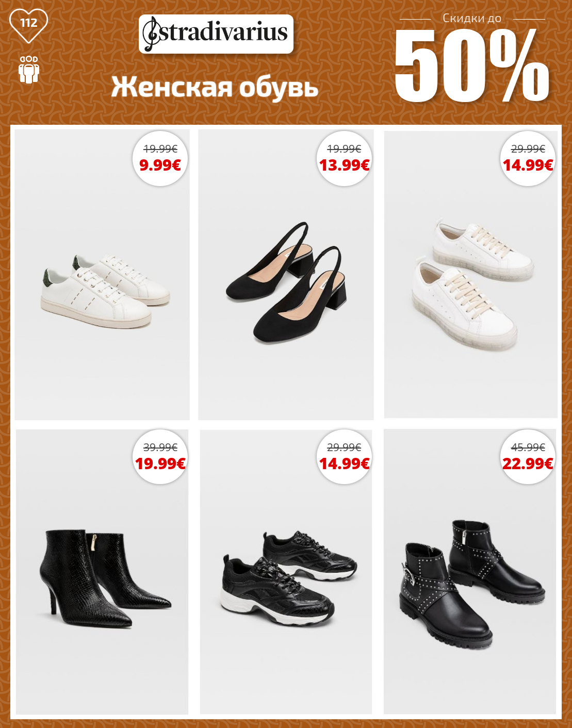Select the white sneakers with green heel
The height and width of the screenshot is (728, 572).
click(x=105, y=290)
